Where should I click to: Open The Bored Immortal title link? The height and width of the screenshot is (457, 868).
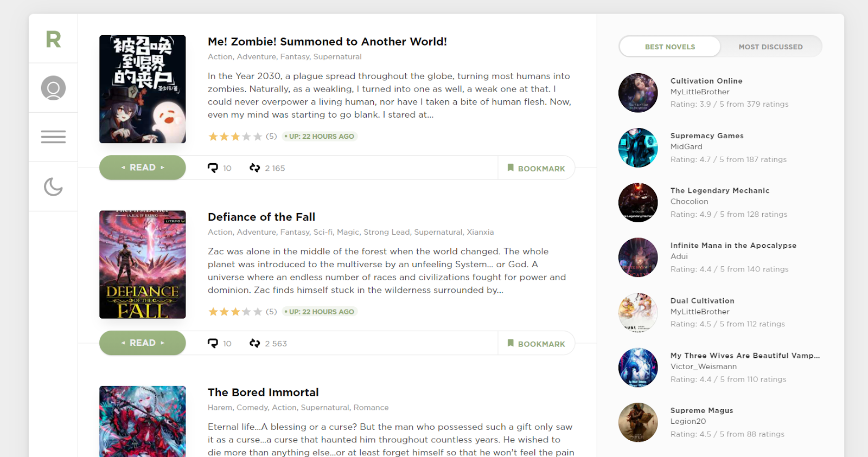coord(263,392)
